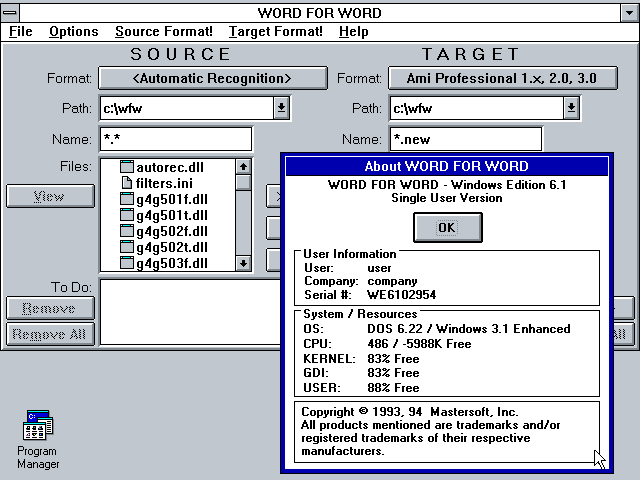Click the Files list scroll down arrow
The image size is (640, 480).
243,263
